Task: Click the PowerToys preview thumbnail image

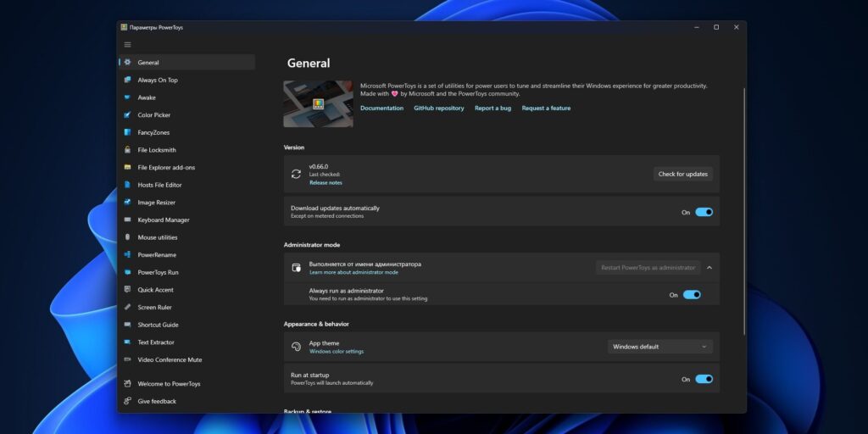Action: coord(319,104)
